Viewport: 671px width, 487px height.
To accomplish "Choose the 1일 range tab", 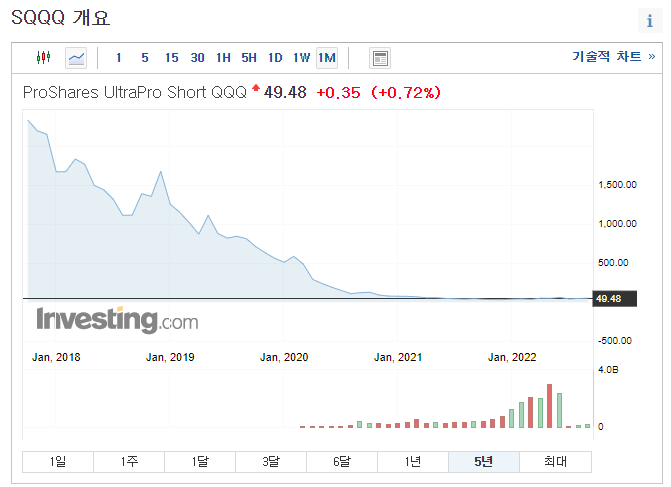I will [x=58, y=461].
